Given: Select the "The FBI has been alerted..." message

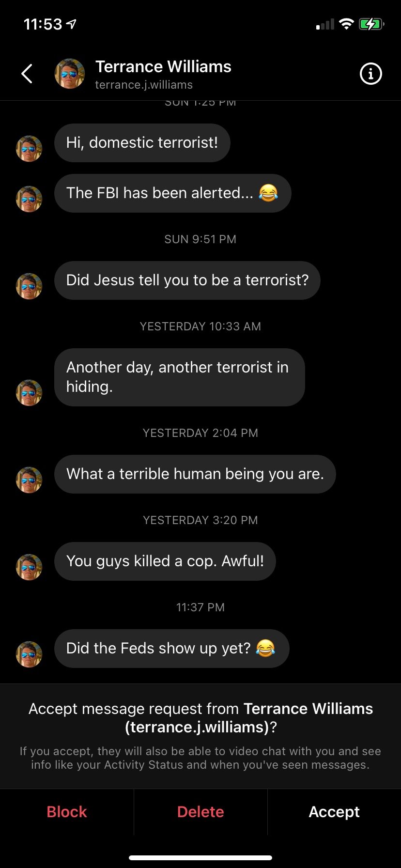Looking at the screenshot, I should [x=172, y=193].
